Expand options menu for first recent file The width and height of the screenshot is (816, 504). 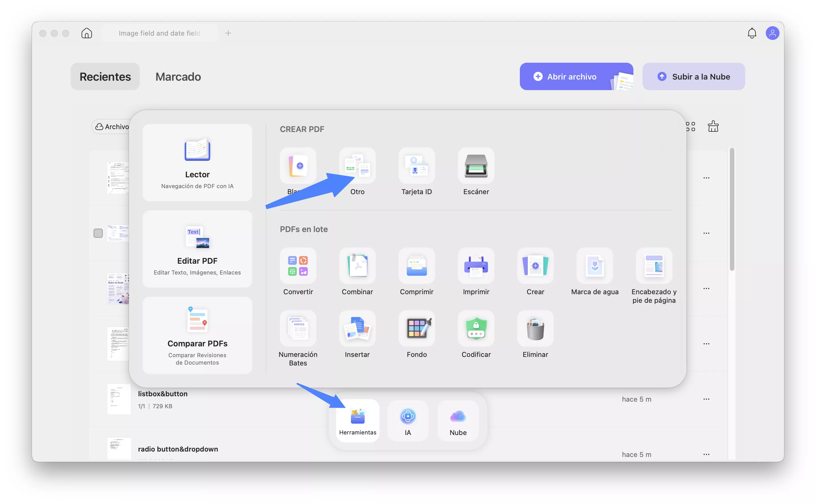tap(706, 178)
